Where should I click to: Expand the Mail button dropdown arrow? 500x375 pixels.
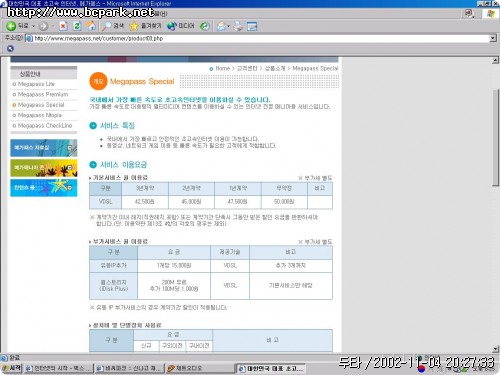coord(229,26)
